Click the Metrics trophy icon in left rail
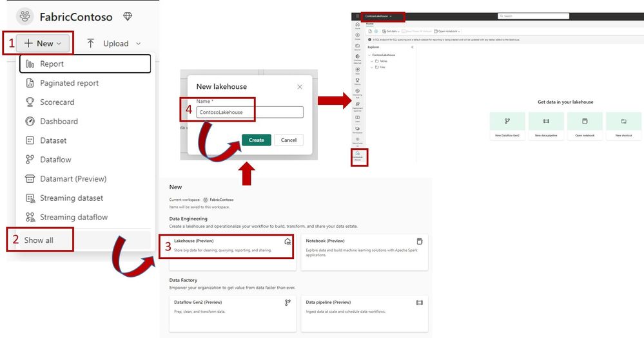Image resolution: width=644 pixels, height=338 pixels. 357,81
